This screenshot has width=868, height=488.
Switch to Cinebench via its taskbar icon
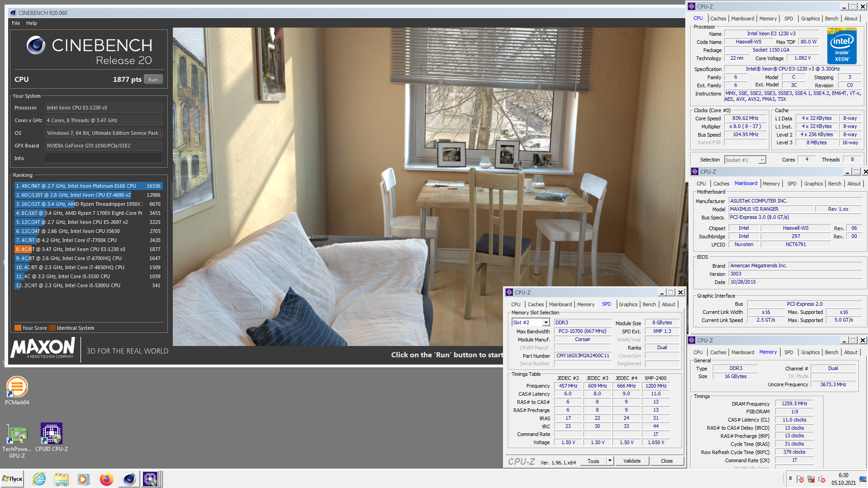(129, 479)
